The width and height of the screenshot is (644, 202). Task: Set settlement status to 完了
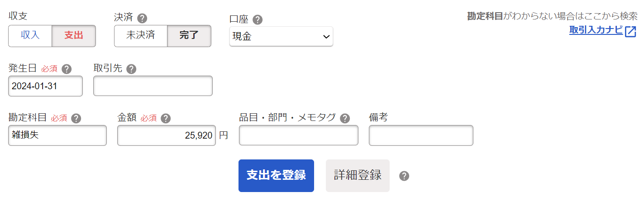point(189,36)
